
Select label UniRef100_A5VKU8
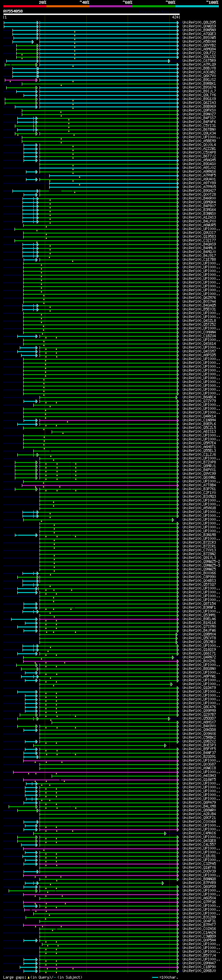click(x=199, y=508)
